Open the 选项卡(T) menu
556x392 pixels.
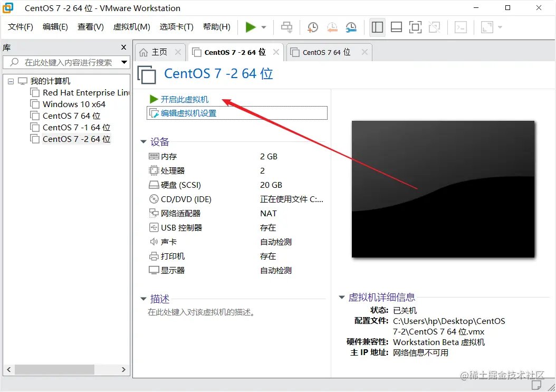176,27
